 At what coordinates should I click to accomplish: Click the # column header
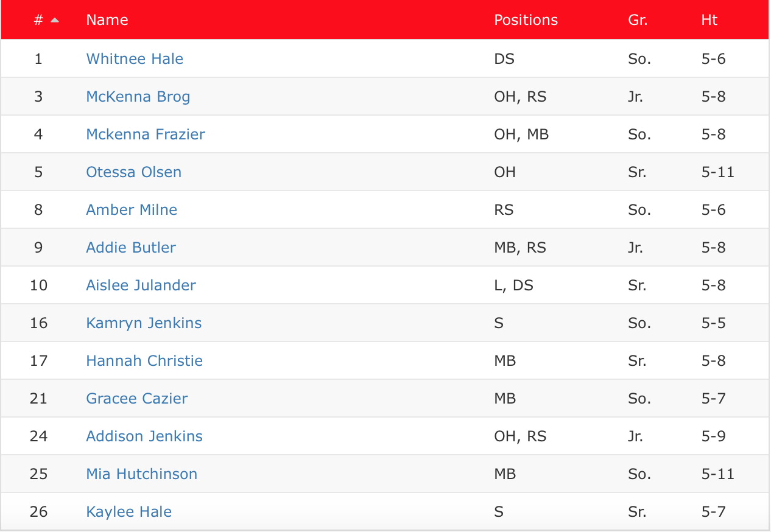[x=38, y=20]
